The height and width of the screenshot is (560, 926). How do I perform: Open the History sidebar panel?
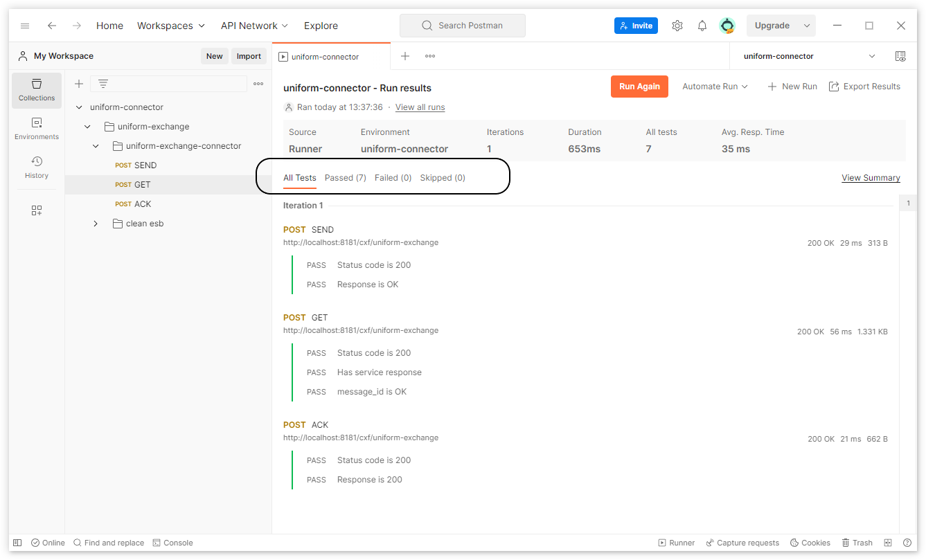pos(37,168)
